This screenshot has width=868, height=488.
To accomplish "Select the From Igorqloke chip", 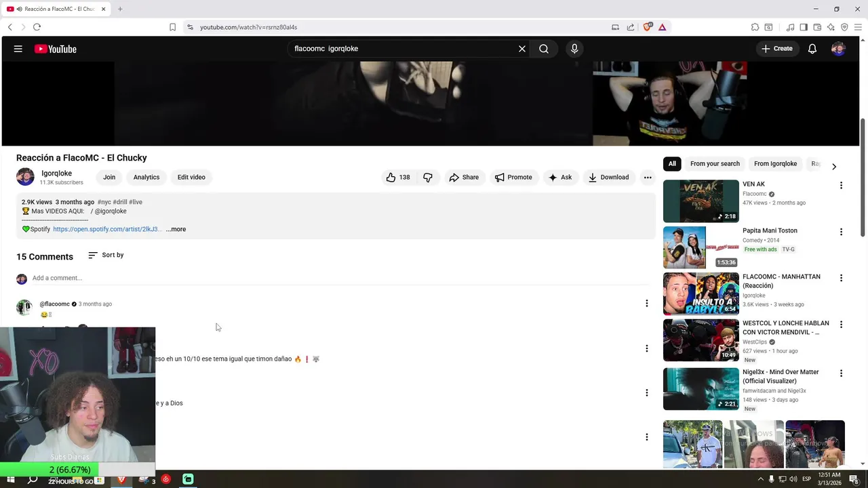I will click(x=775, y=163).
